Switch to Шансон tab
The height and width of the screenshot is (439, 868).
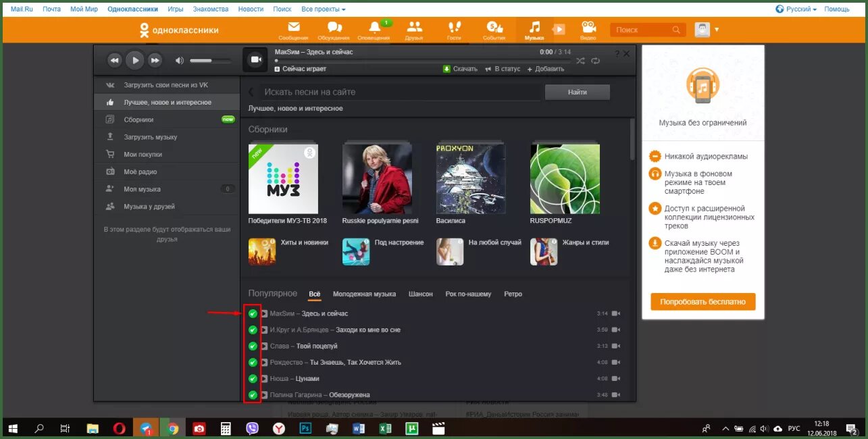point(421,294)
